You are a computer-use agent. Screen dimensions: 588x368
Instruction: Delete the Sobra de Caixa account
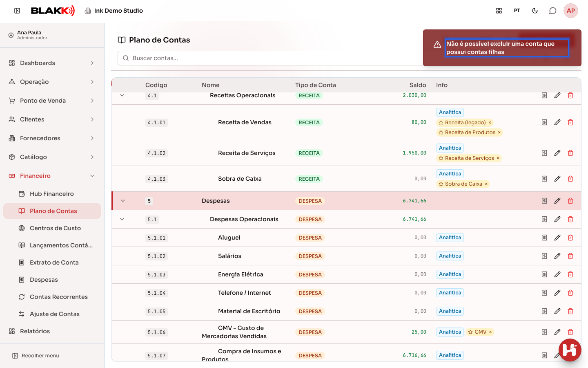(x=570, y=179)
